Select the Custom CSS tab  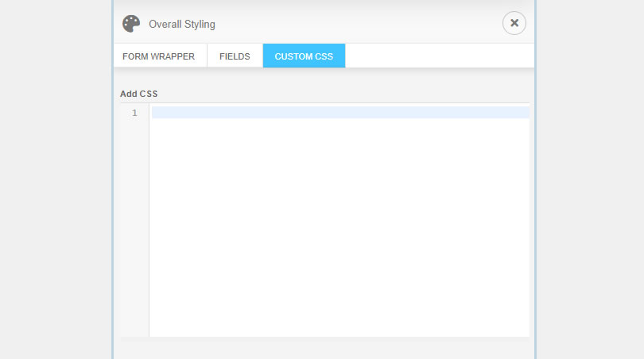304,56
